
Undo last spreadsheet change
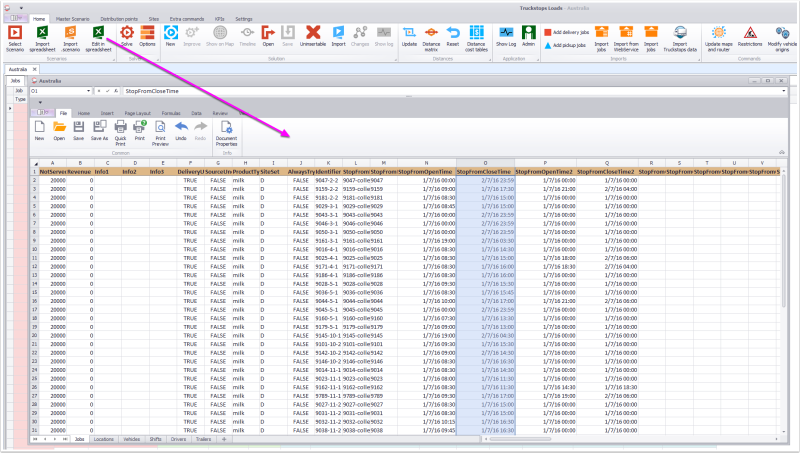click(x=181, y=127)
